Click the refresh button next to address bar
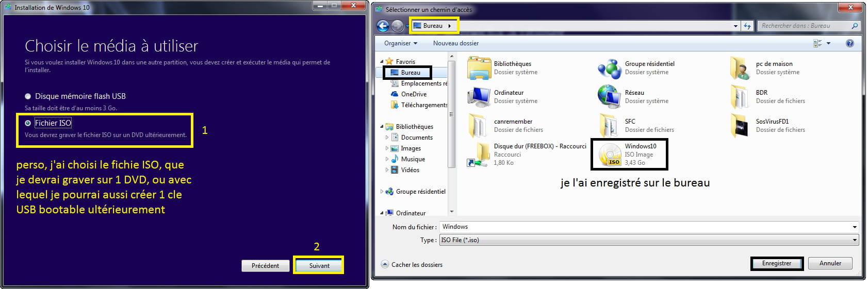 point(747,26)
